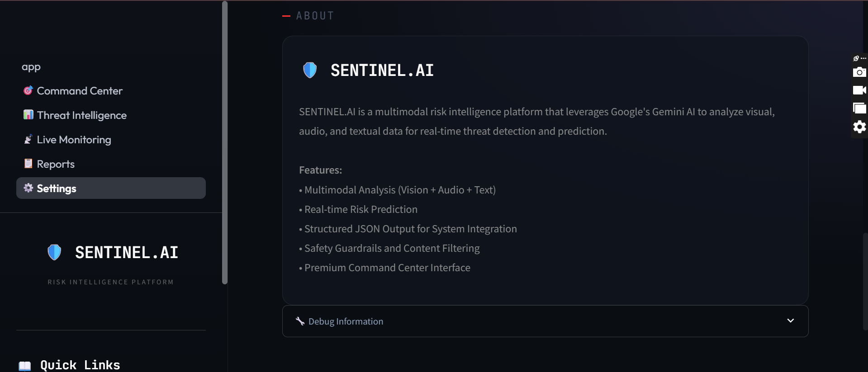Click the video record icon
The image size is (868, 372).
[x=859, y=90]
